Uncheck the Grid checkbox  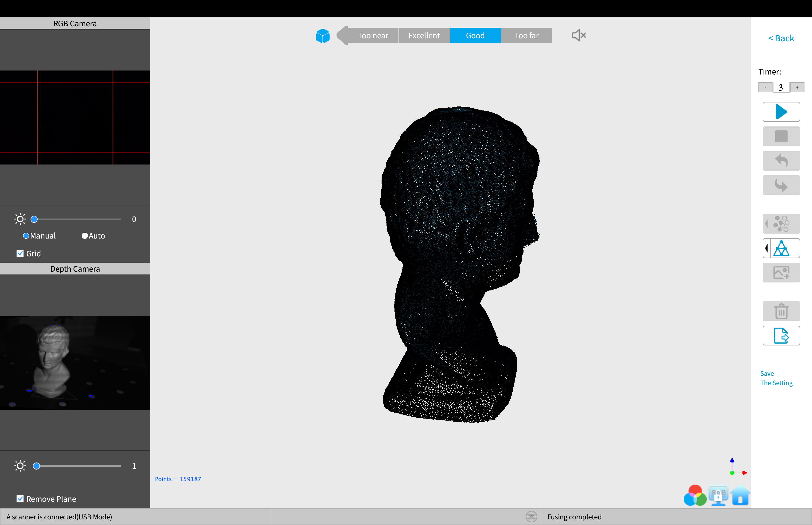coord(20,253)
